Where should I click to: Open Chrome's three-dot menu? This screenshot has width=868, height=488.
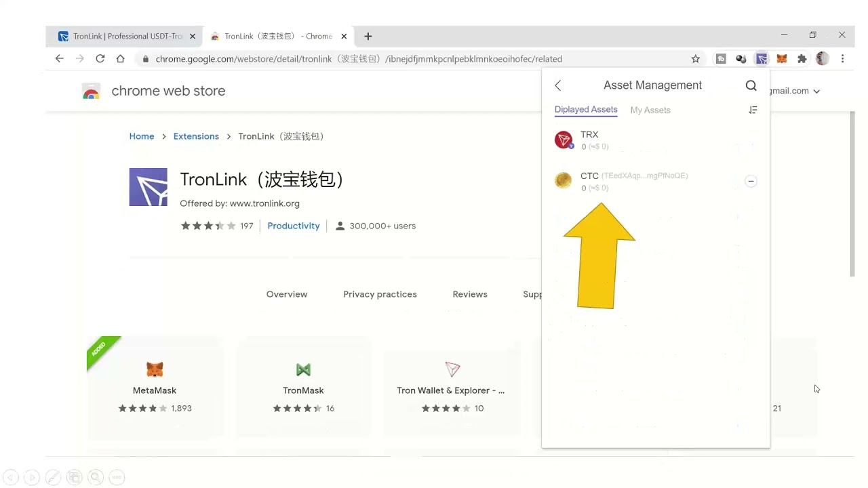(x=842, y=59)
